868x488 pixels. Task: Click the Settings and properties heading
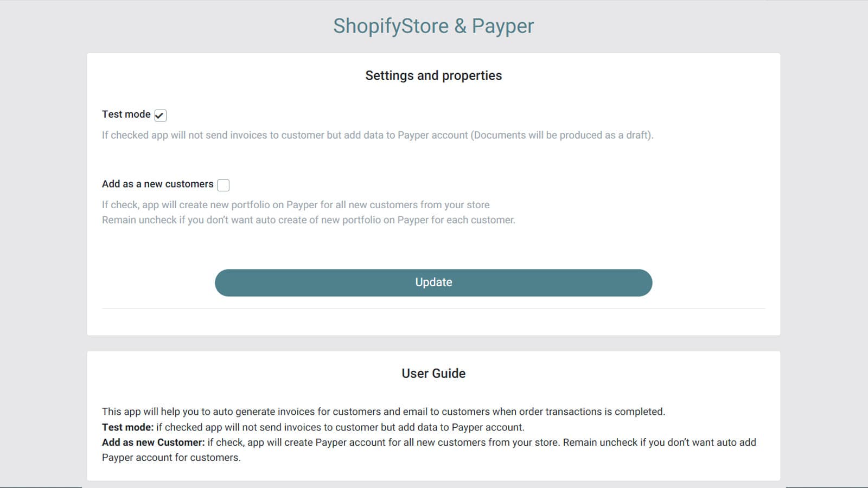[x=433, y=75]
